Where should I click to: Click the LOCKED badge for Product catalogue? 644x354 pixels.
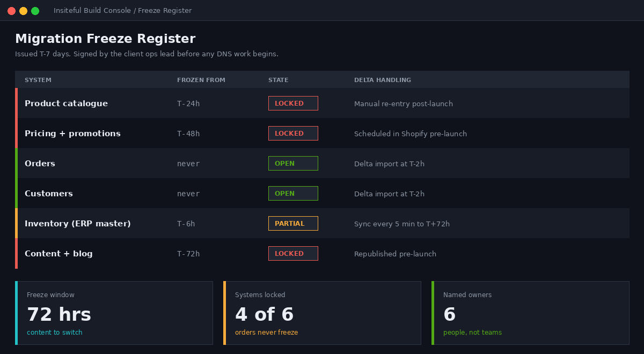click(293, 104)
